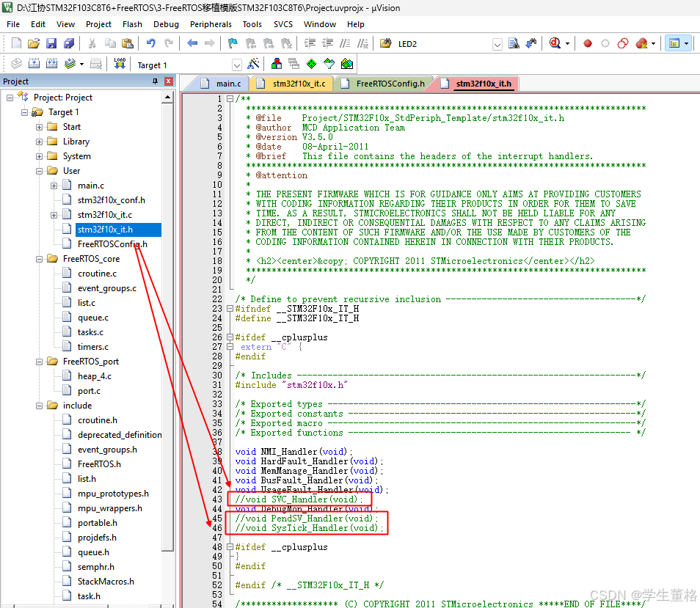Open the window layout icon
The height and width of the screenshot is (608, 700).
coord(674,43)
